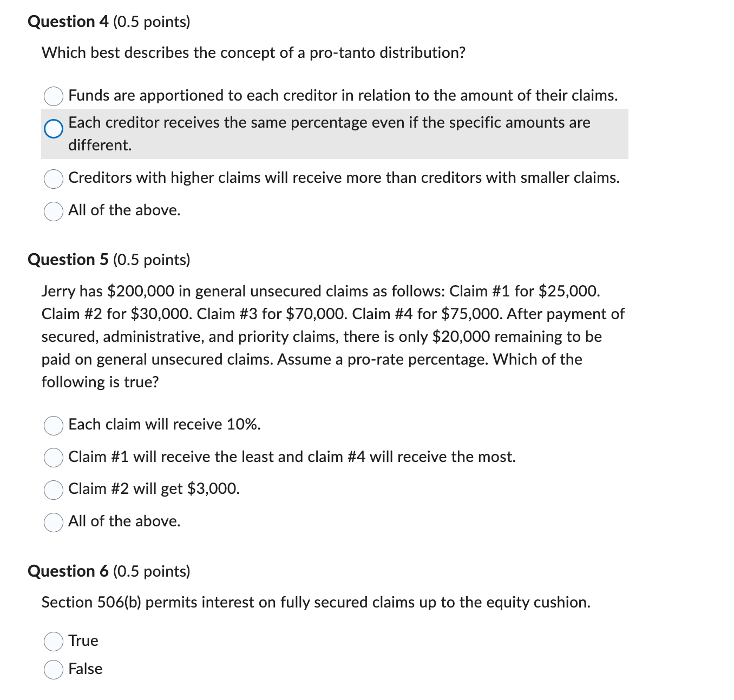Viewport: 734px width, 700px height.
Task: Click Jerry's unsecured claims scenario paragraph
Action: pos(332,336)
